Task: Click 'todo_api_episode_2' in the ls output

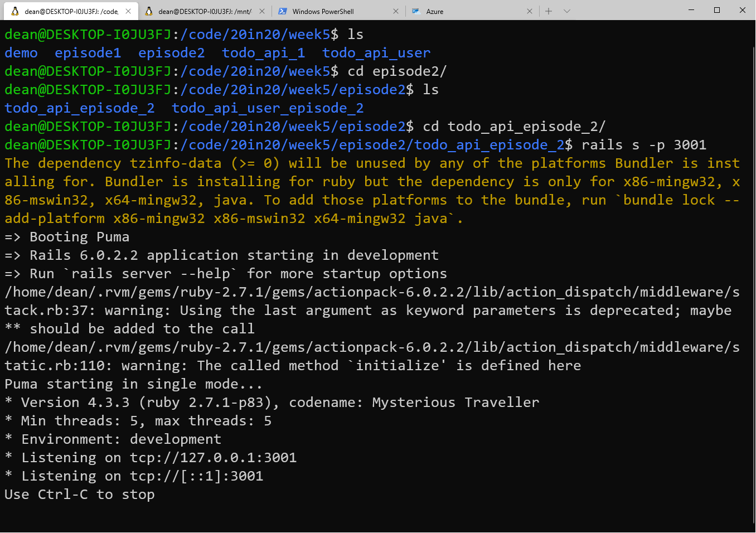Action: pos(80,108)
